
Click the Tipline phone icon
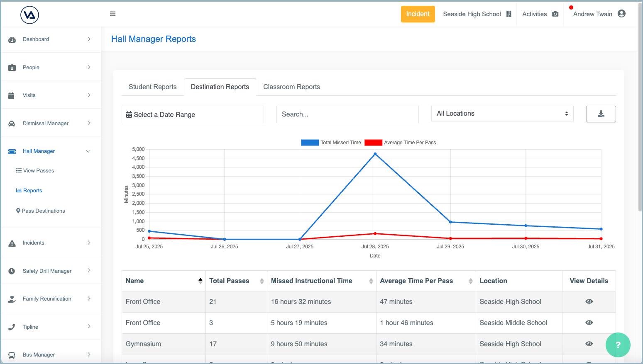pos(12,327)
